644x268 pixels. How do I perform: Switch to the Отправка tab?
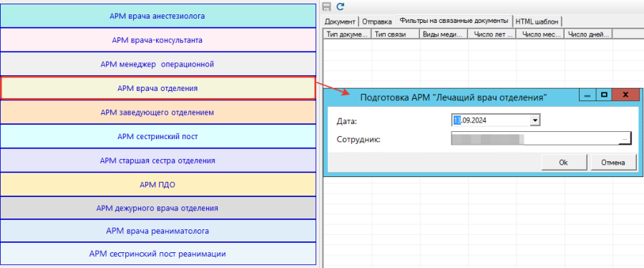(x=376, y=21)
